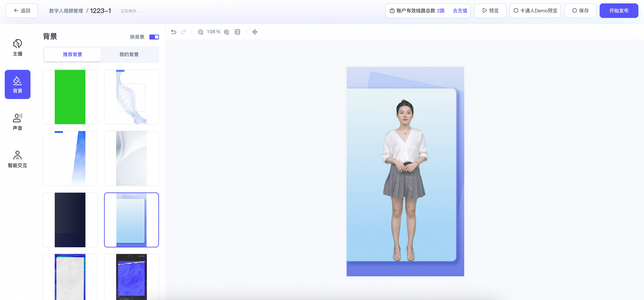Open the 声音 voice panel
The width and height of the screenshot is (644, 300).
[x=17, y=122]
